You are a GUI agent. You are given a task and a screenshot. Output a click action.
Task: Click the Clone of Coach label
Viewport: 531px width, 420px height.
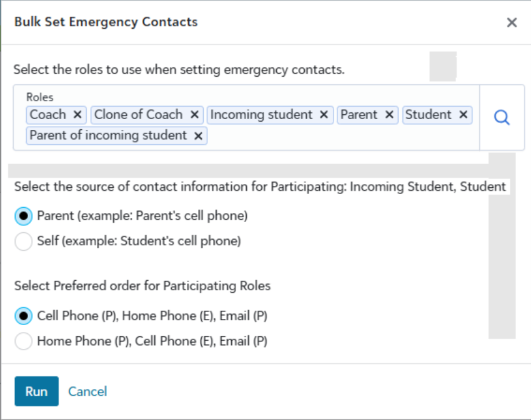(138, 115)
